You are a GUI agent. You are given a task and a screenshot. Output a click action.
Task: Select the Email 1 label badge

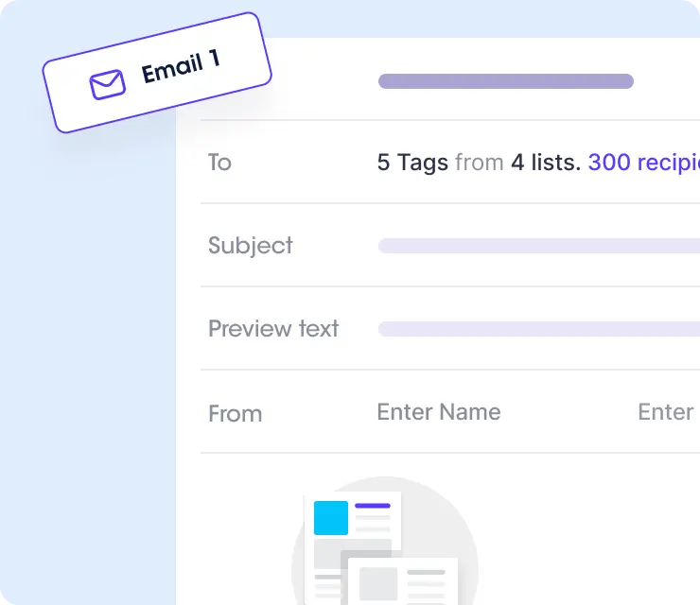coord(157,73)
